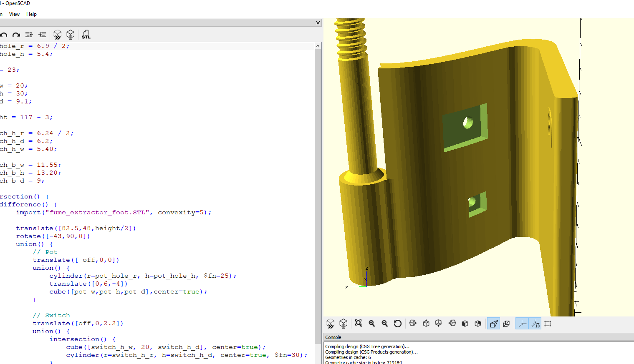The image size is (634, 364).
Task: Zoom out of the 3D view
Action: 384,324
